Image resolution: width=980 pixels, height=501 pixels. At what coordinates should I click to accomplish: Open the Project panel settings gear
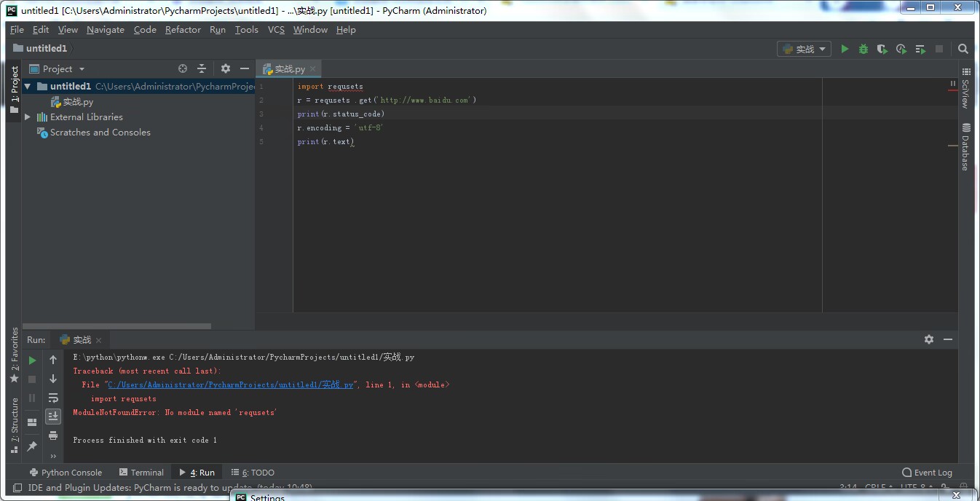[x=226, y=68]
